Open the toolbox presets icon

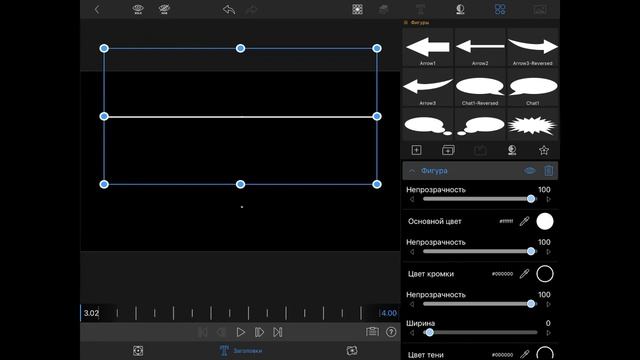point(372,331)
